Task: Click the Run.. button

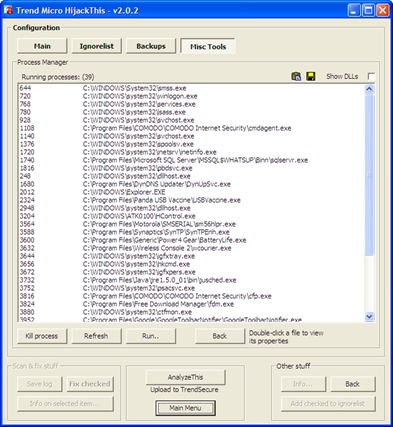Action: coord(151,336)
